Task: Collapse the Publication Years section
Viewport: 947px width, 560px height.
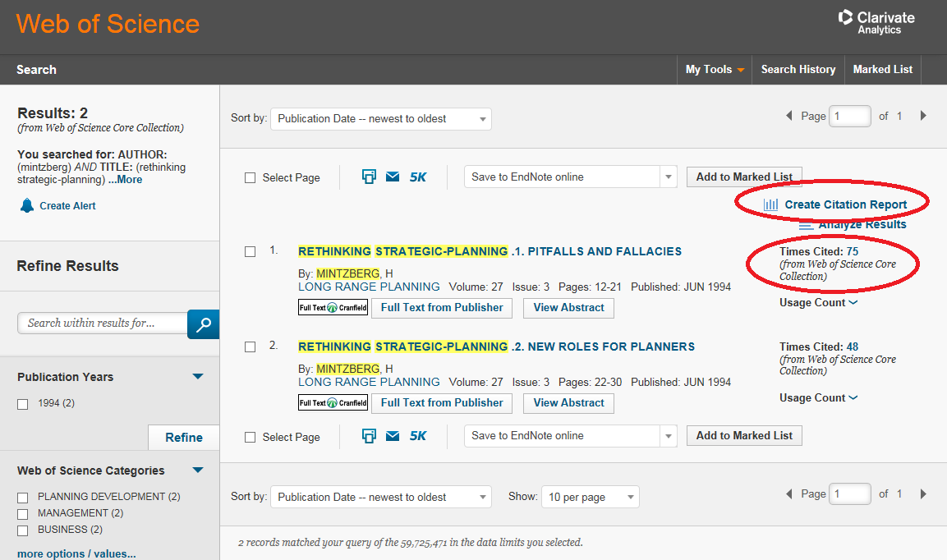Action: click(197, 377)
